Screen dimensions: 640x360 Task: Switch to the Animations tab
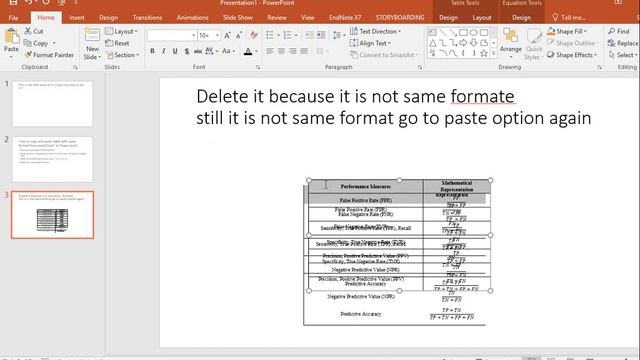click(x=192, y=18)
